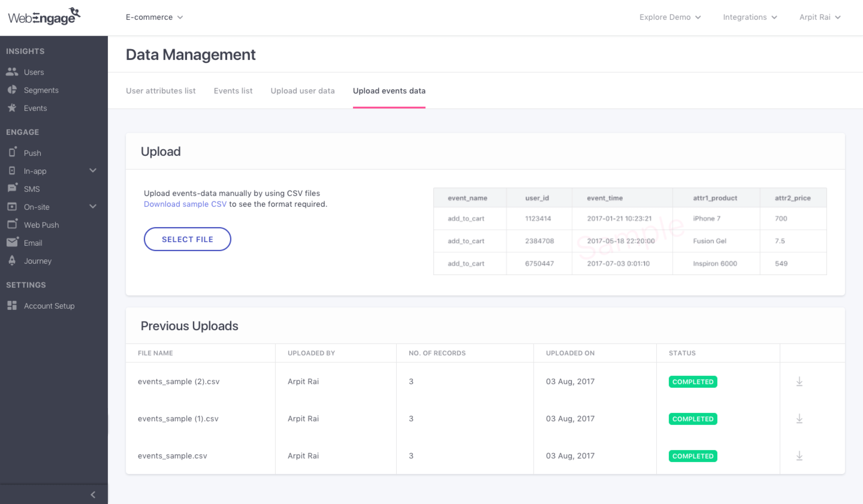Switch to Upload user data tab
This screenshot has height=504, width=863.
tap(302, 91)
